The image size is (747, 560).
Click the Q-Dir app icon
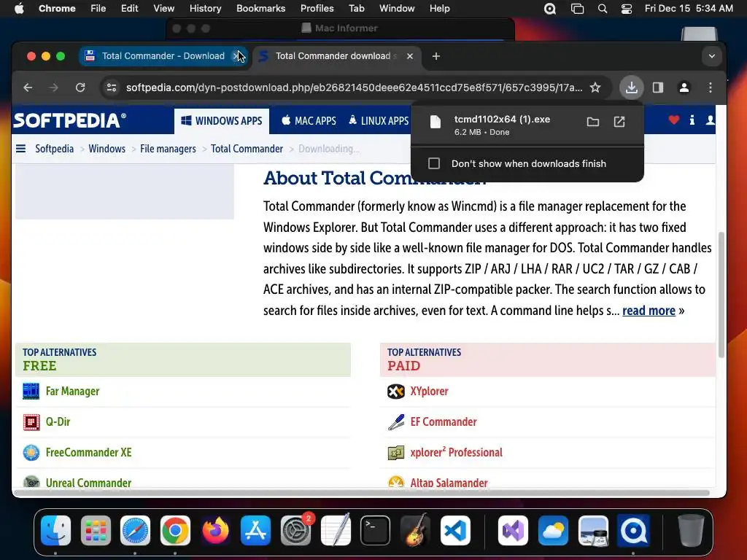pos(31,422)
